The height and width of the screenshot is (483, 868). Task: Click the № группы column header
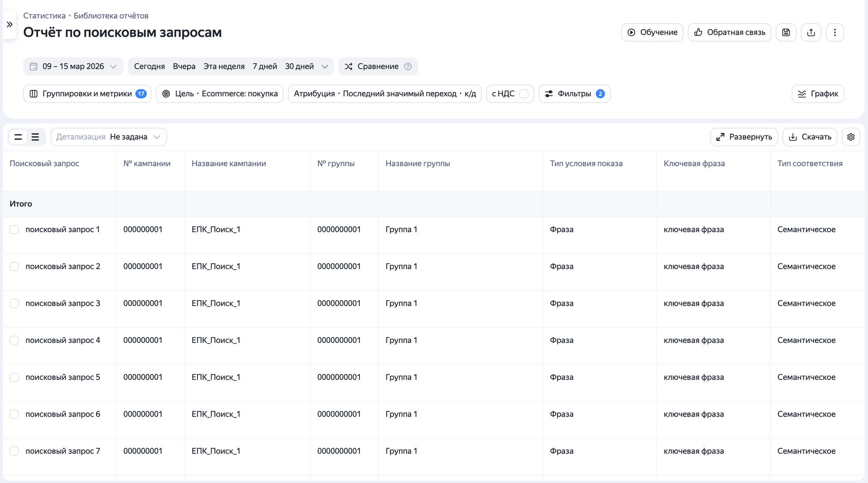336,164
